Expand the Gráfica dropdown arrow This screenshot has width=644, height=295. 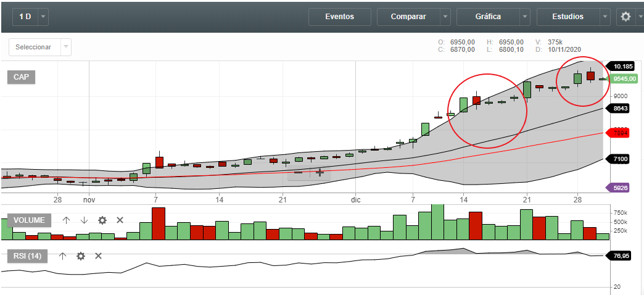pos(525,17)
